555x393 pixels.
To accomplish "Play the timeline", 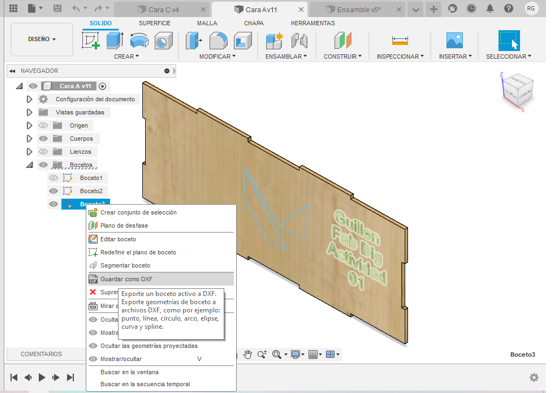I will 42,377.
